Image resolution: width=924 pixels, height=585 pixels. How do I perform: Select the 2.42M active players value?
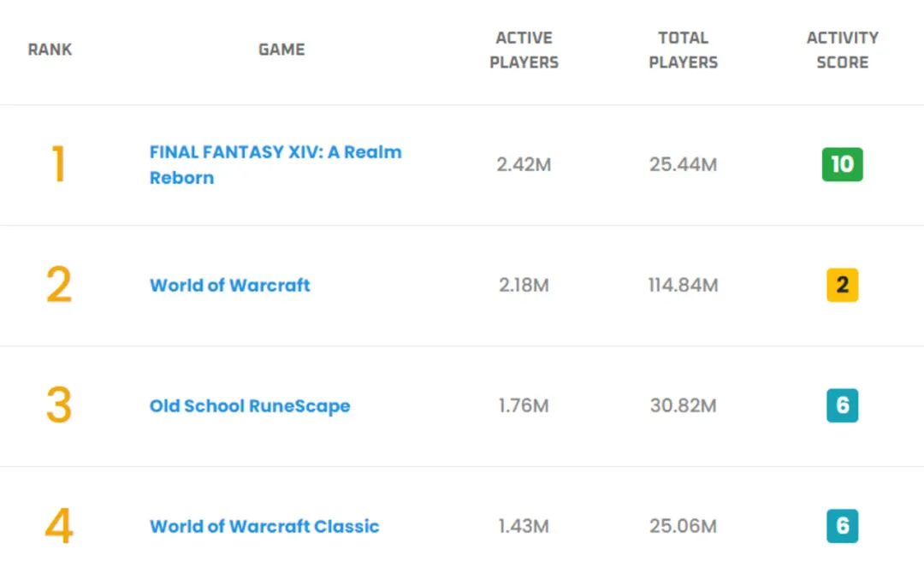point(524,164)
